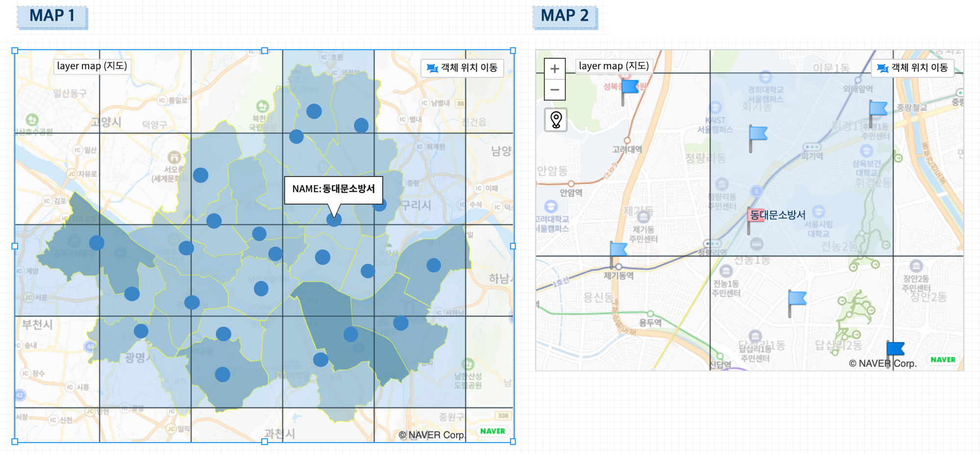Click the 고양시 city label in MAP 1
Screen dimensions: 980x454
pos(106,122)
